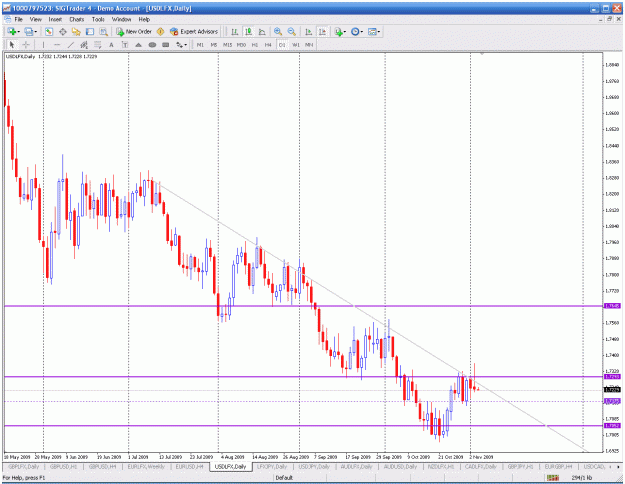The width and height of the screenshot is (625, 484).
Task: Open the Strategy Tester icon
Action: click(x=103, y=31)
